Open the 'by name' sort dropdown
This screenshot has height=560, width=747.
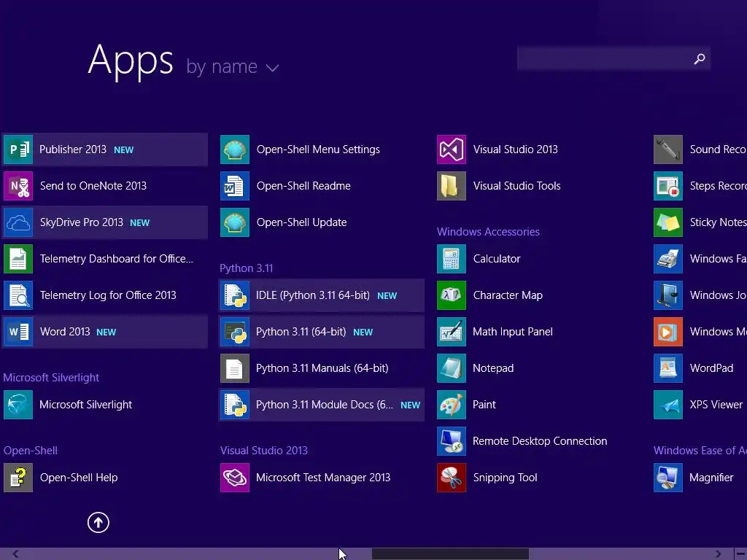click(233, 66)
